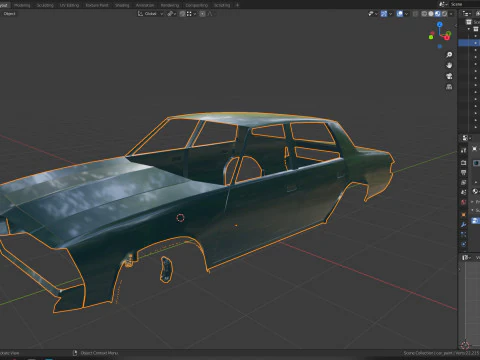Image resolution: width=480 pixels, height=360 pixels.
Task: Open the properties editor type menu
Action: click(466, 138)
